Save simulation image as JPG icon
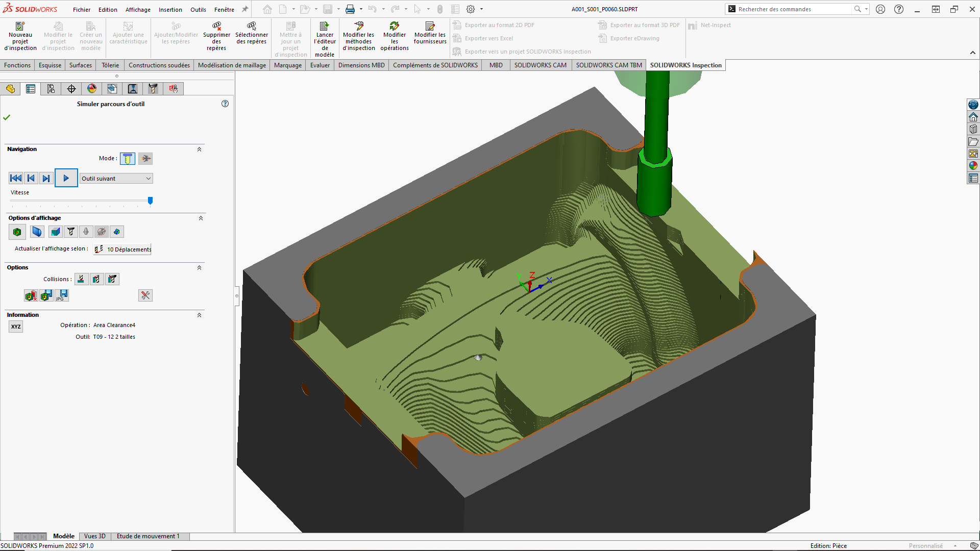The image size is (980, 551). [x=62, y=295]
